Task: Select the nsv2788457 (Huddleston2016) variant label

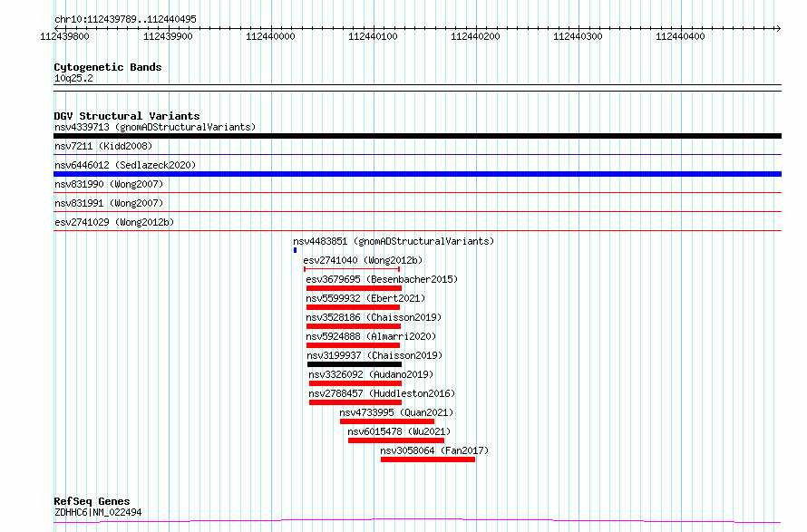Action: tap(382, 393)
